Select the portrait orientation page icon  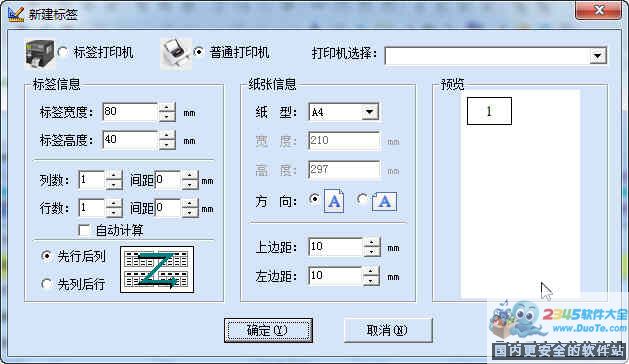tap(334, 201)
